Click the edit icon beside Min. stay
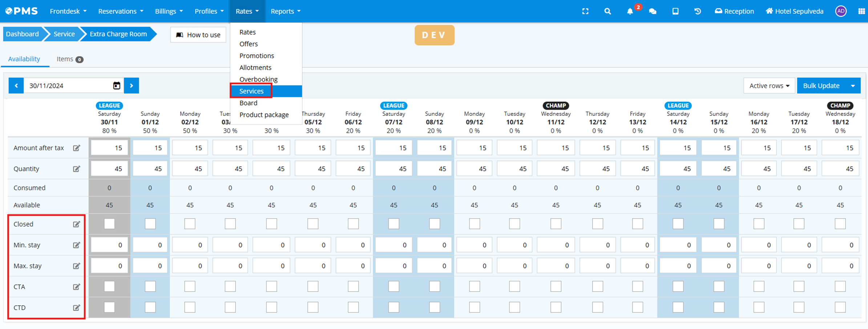Screen dimensions: 868x329 (76, 245)
